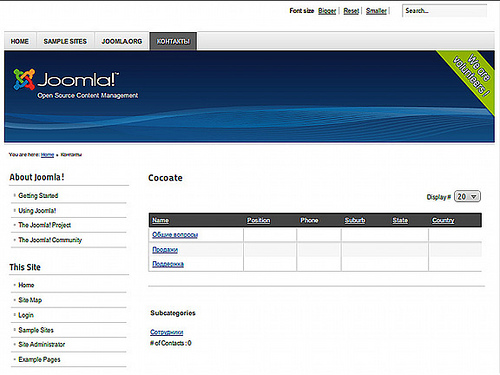Viewport: 500px width, 375px height.
Task: Open Sample Sites in This Site menu
Action: pyautogui.click(x=36, y=330)
